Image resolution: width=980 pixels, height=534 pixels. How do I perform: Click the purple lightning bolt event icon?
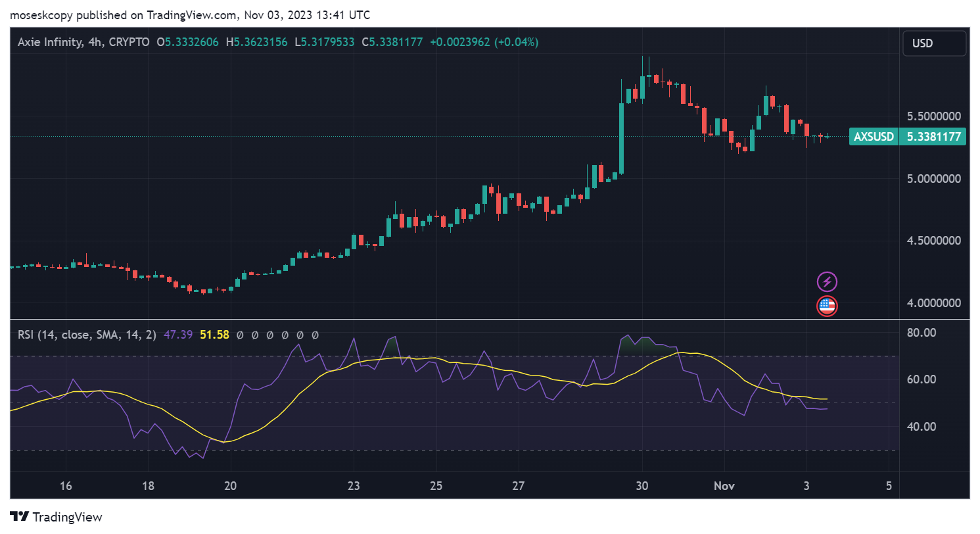[x=827, y=282]
